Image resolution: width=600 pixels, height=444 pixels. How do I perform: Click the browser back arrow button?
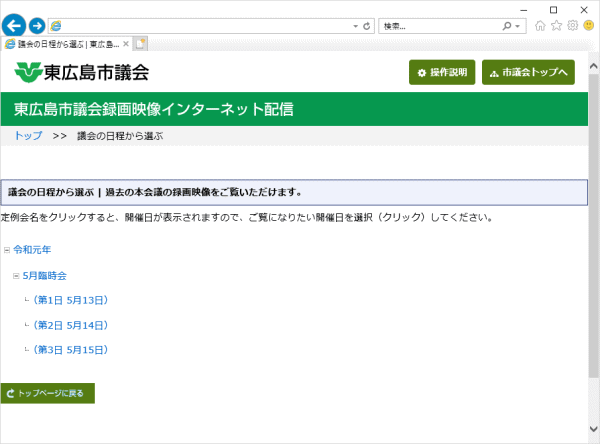14,26
